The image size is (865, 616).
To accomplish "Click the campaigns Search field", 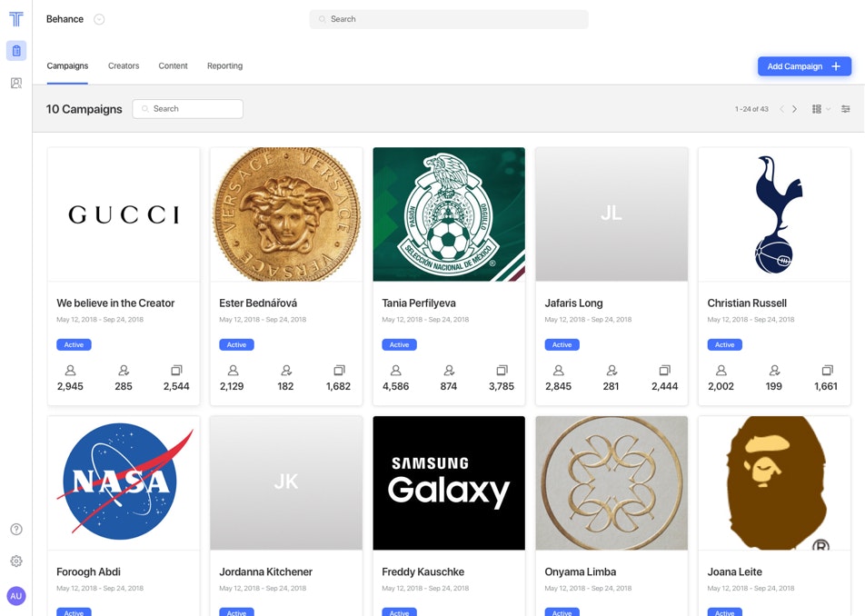I will click(187, 109).
